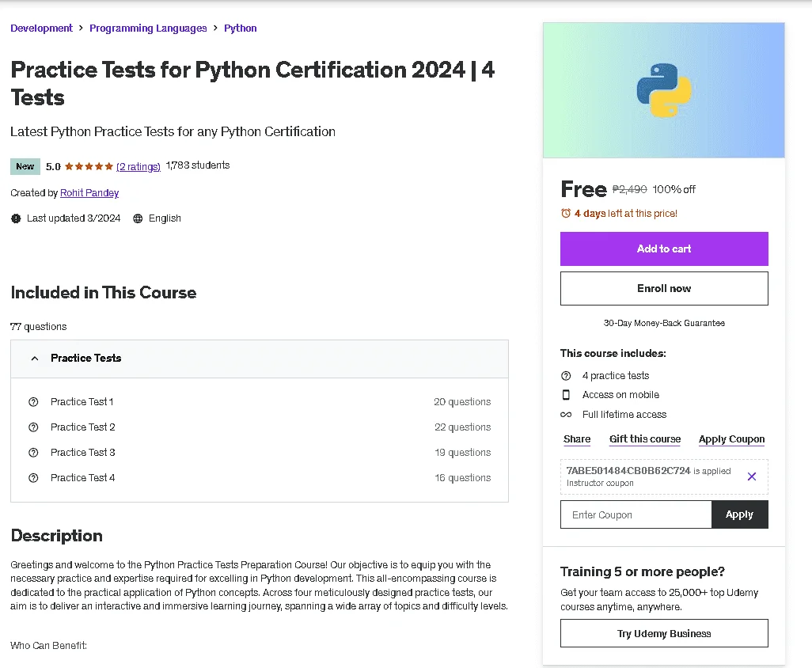Viewport: 812px width, 668px height.
Task: Click the '19 questions' count
Action: pyautogui.click(x=462, y=453)
